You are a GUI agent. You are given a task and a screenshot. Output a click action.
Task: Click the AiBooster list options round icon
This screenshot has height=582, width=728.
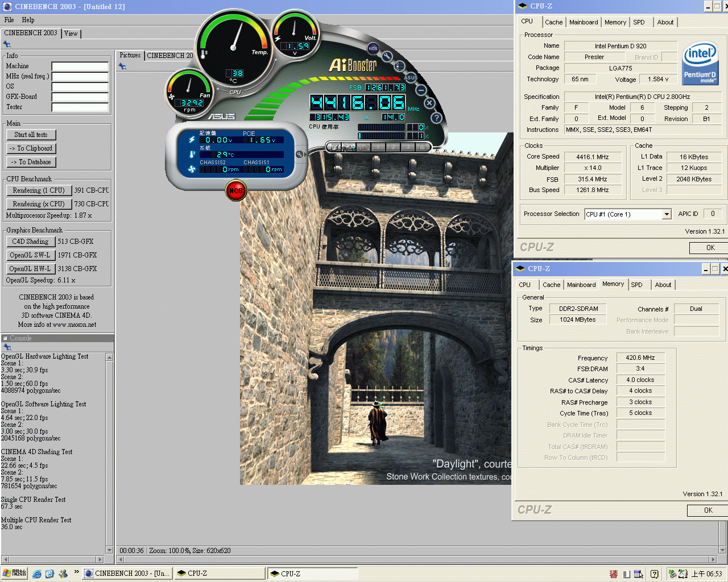[400, 66]
